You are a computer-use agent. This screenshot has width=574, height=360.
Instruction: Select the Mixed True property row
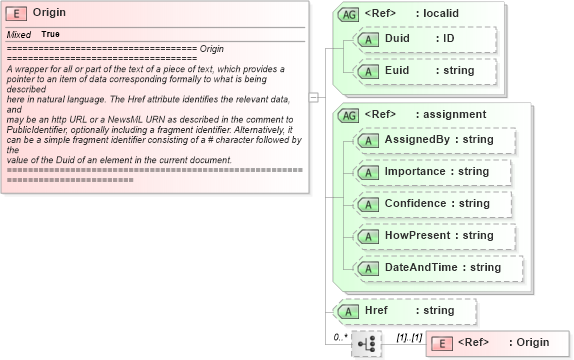click(156, 34)
